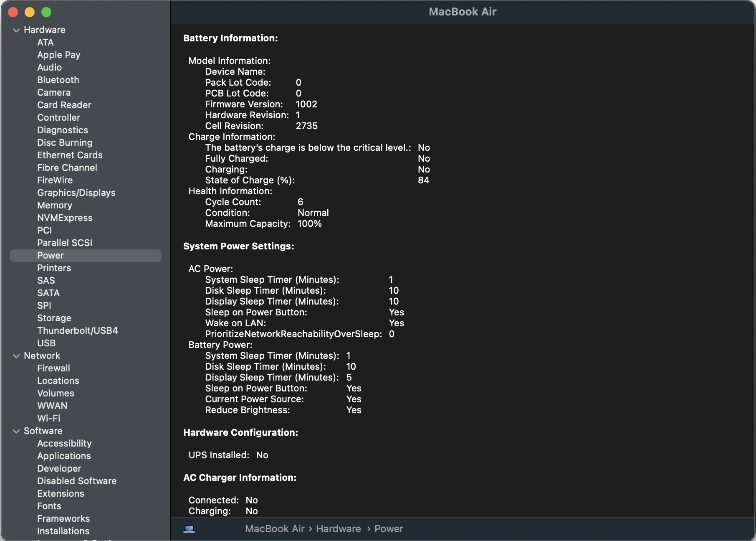Click the green zoom window button

[46, 12]
